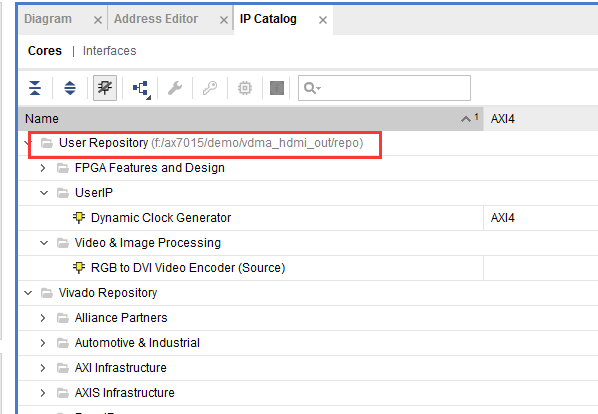Select RGB to DVI Video Encoder IP
The height and width of the screenshot is (414, 598).
click(188, 268)
